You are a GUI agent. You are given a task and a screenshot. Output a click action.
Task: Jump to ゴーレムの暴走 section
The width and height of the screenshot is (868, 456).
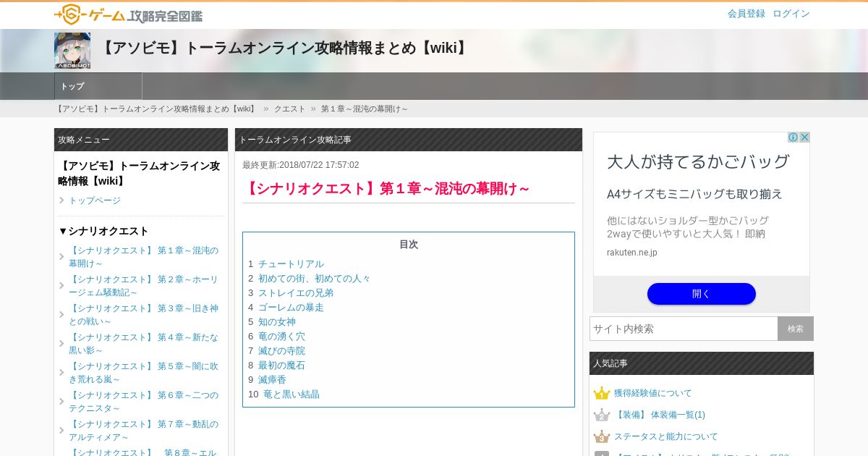[x=291, y=308]
